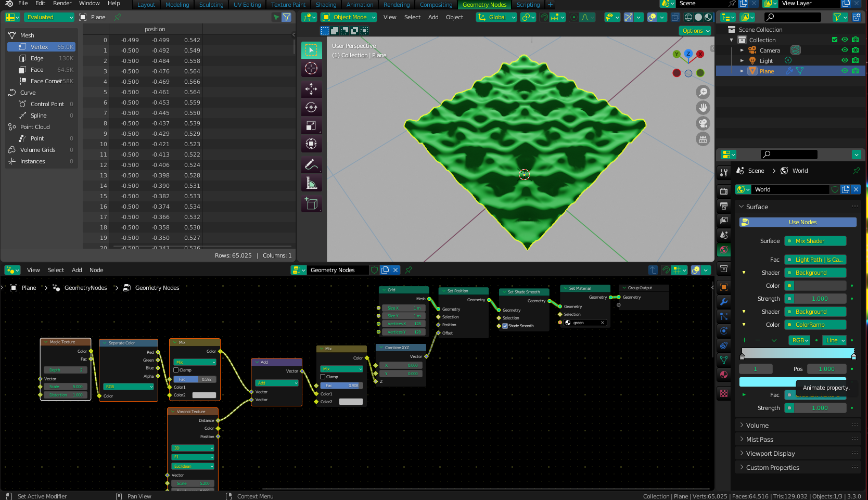Open the viewport Options dropdown

pyautogui.click(x=695, y=31)
